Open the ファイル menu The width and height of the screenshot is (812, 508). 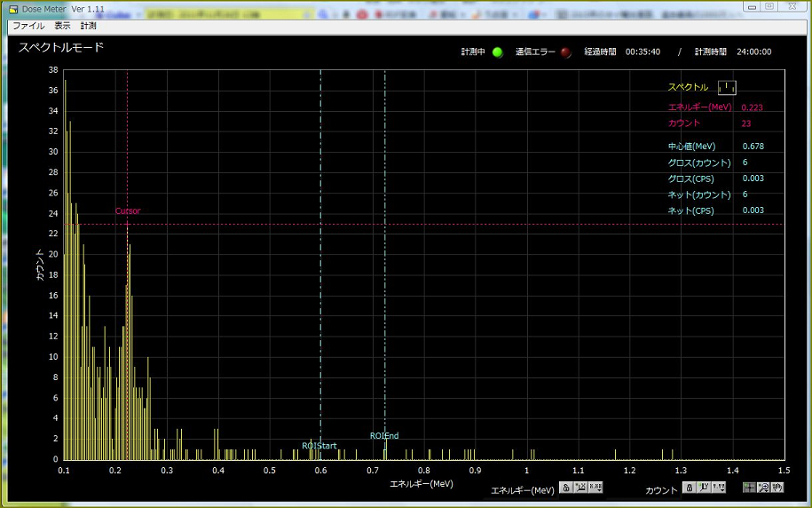[x=28, y=26]
